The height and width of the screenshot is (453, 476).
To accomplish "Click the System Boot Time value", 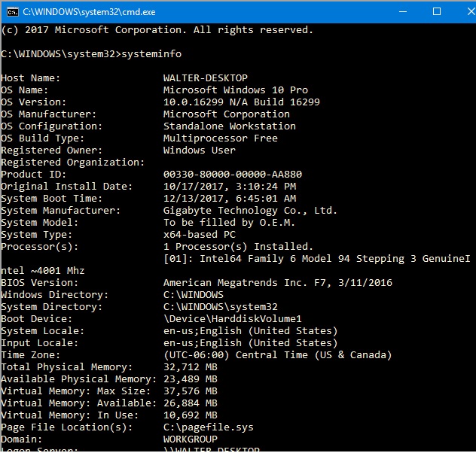I will pos(229,199).
